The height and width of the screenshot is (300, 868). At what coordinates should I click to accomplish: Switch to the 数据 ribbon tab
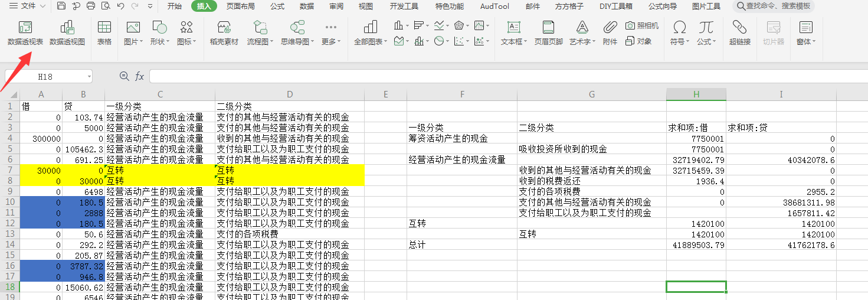pyautogui.click(x=307, y=6)
